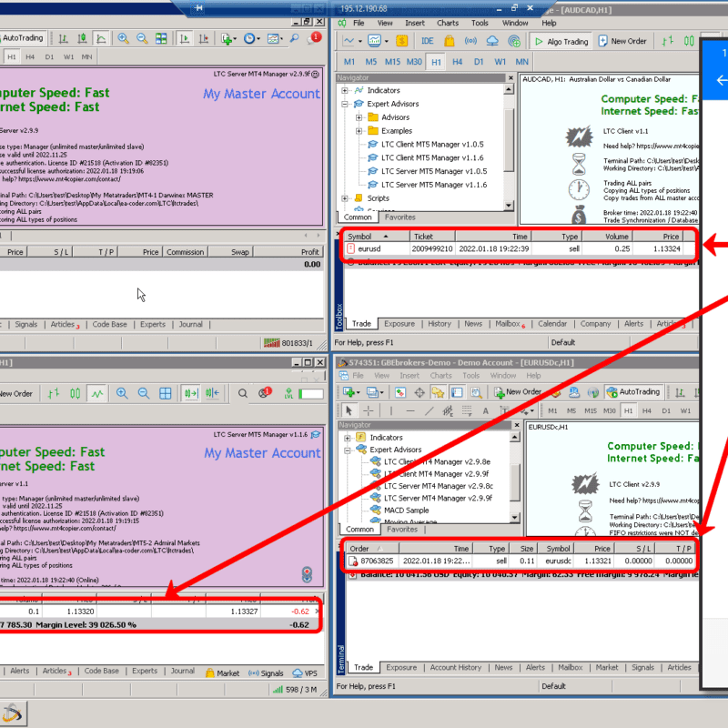Open Tools menu in GBEbrokers MT4 window
The width and height of the screenshot is (728, 728).
pyautogui.click(x=470, y=376)
